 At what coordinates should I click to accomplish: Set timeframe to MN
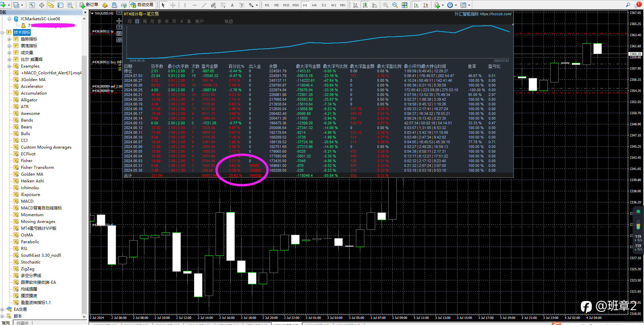click(x=343, y=5)
